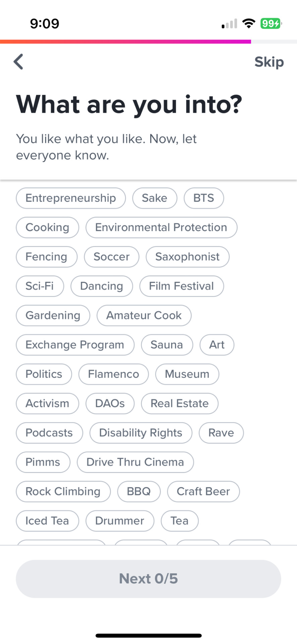Select Drive Thru Cinema chip
Image resolution: width=297 pixels, height=644 pixels.
click(135, 462)
